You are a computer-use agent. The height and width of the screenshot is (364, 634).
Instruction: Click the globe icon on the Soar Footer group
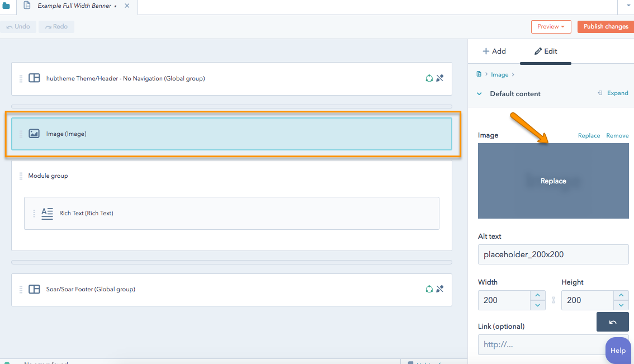pyautogui.click(x=429, y=289)
